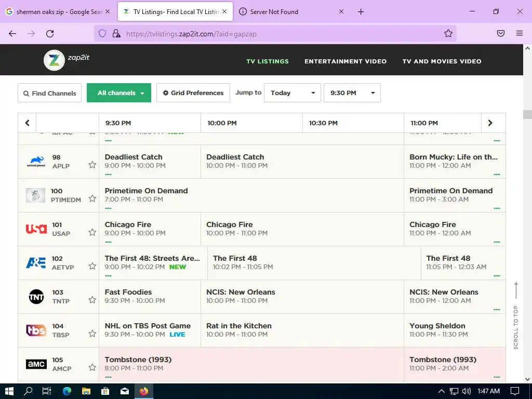Open the volume control in the system tray
The width and height of the screenshot is (532, 399).
[467, 391]
